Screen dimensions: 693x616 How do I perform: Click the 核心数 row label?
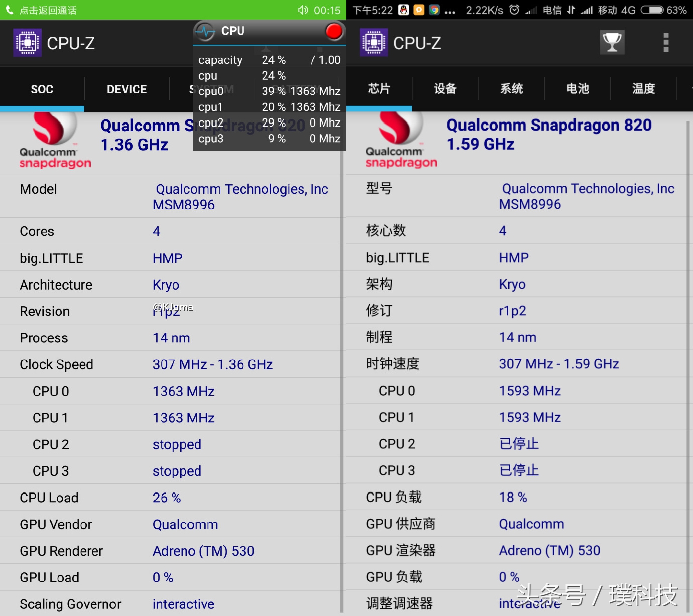coord(386,231)
